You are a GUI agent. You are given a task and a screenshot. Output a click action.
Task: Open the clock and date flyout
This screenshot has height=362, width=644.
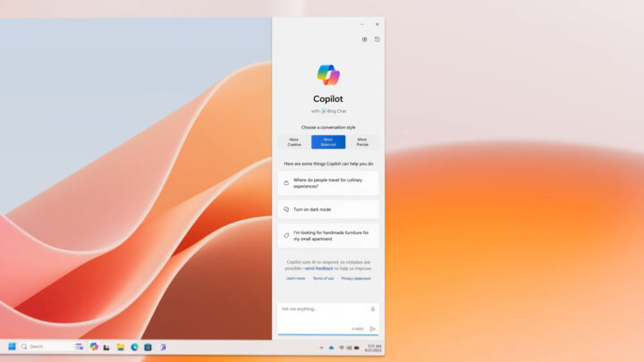(x=373, y=347)
